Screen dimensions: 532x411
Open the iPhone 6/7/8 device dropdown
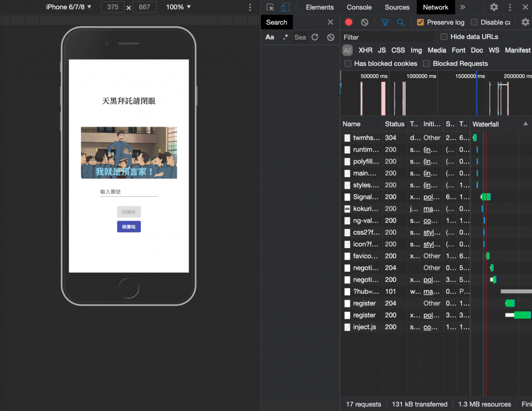pyautogui.click(x=69, y=7)
